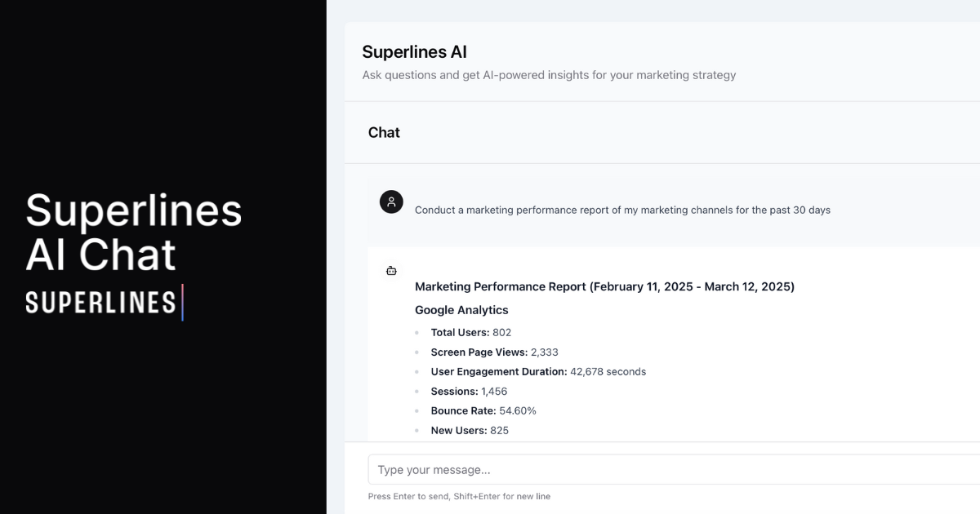Click the AI bot icon

point(391,271)
